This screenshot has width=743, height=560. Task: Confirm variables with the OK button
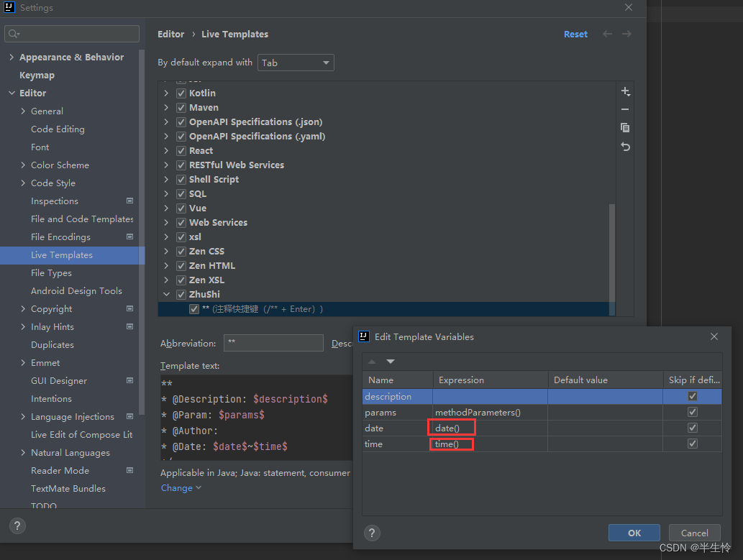coord(634,533)
